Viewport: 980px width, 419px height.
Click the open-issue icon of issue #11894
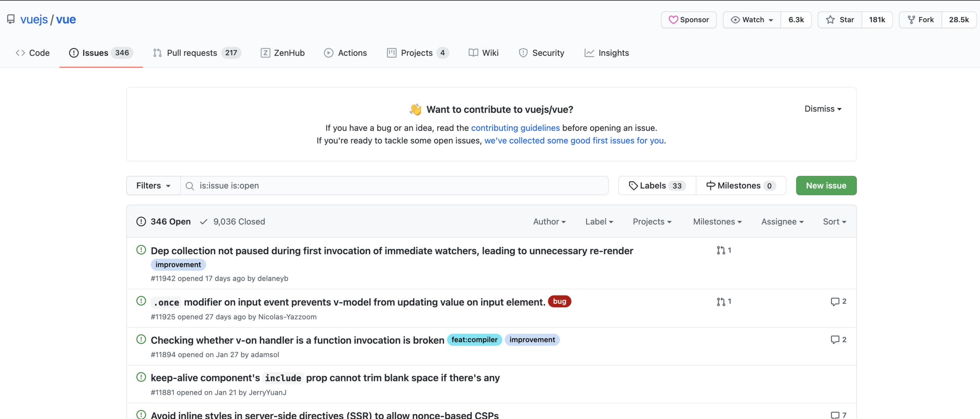(x=141, y=339)
